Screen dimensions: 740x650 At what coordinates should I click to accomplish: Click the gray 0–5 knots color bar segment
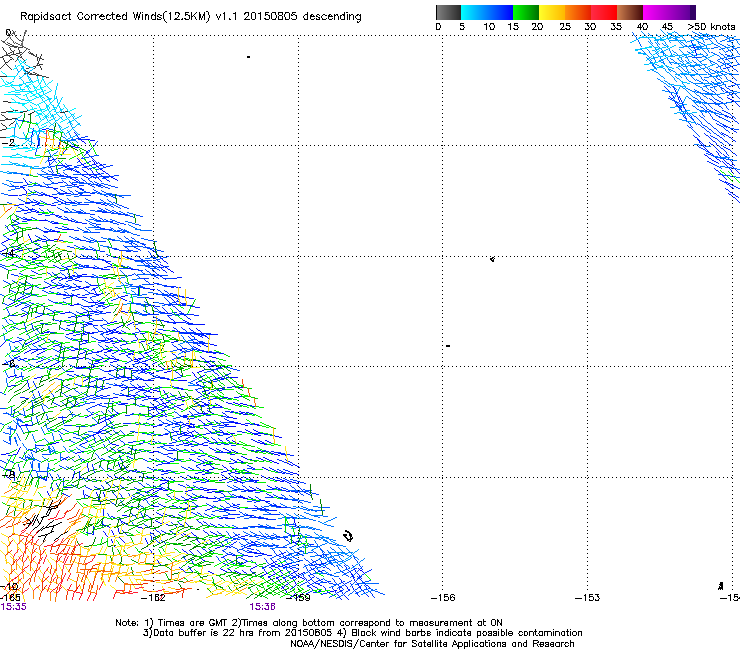448,12
